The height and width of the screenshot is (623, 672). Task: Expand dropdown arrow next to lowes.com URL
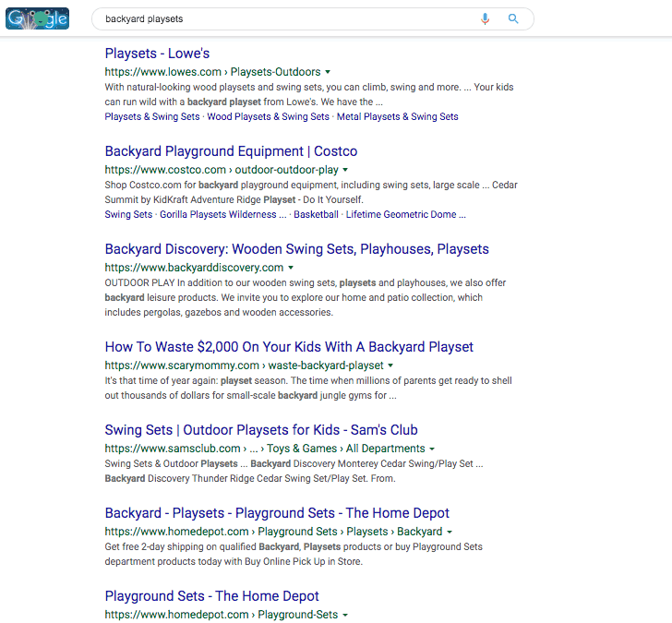(x=328, y=72)
